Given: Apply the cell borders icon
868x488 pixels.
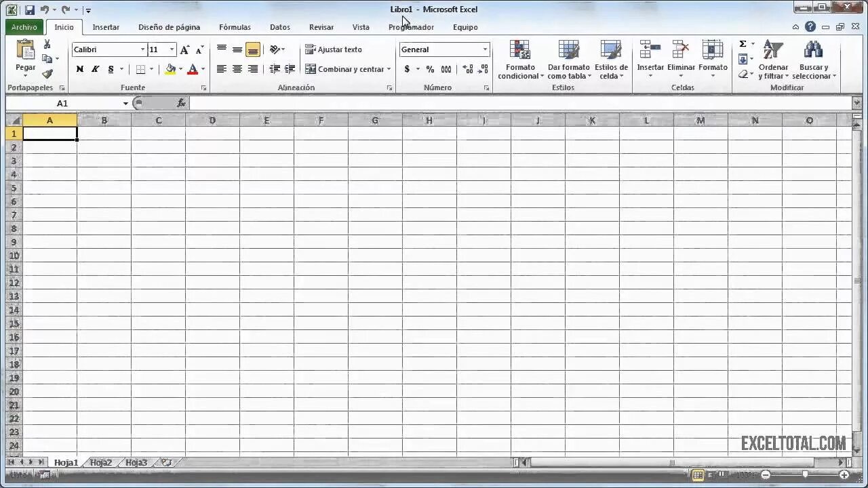Looking at the screenshot, I should pyautogui.click(x=140, y=69).
